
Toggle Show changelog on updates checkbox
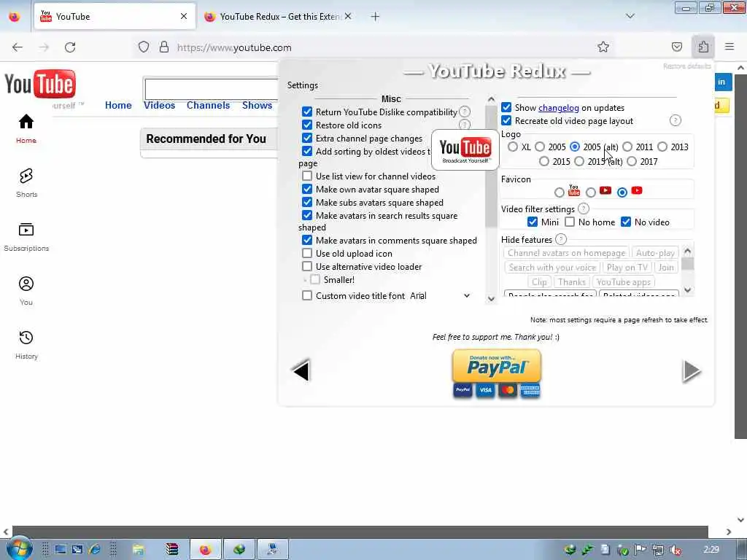(x=506, y=108)
